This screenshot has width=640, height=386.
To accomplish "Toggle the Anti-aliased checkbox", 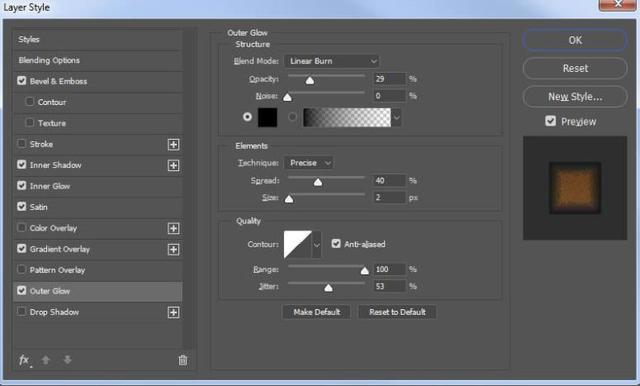I will (x=336, y=244).
